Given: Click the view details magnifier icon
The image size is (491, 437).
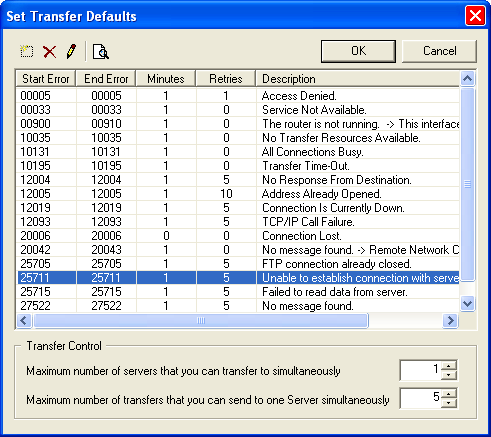Looking at the screenshot, I should tap(101, 52).
